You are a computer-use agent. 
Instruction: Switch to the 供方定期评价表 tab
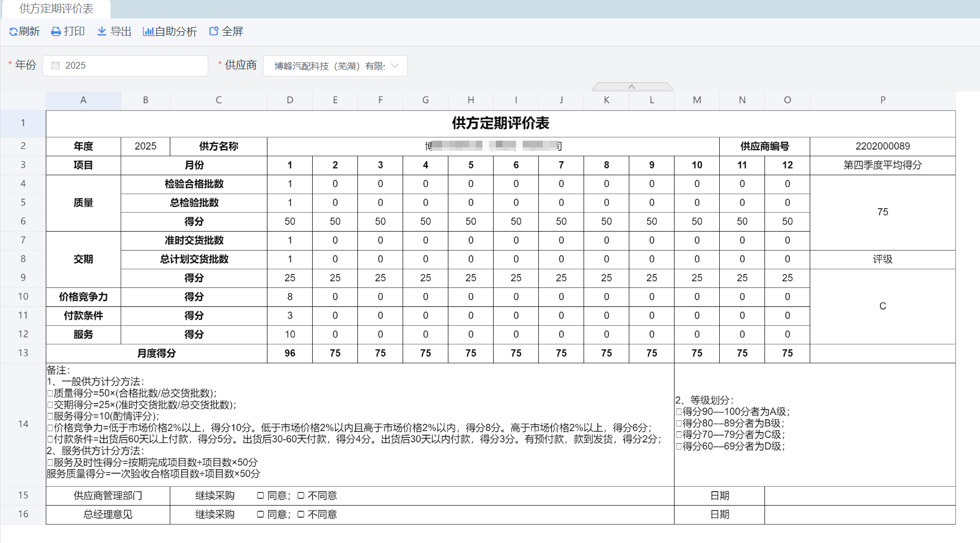click(56, 9)
